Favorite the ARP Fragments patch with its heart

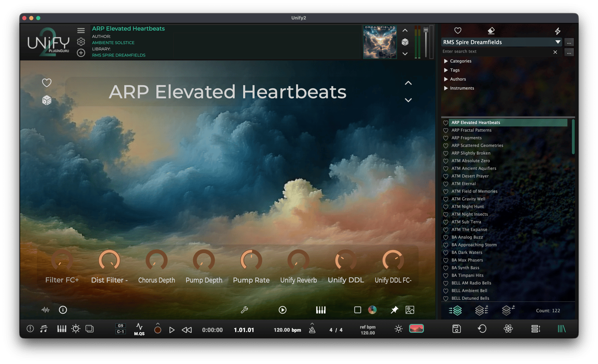click(446, 138)
